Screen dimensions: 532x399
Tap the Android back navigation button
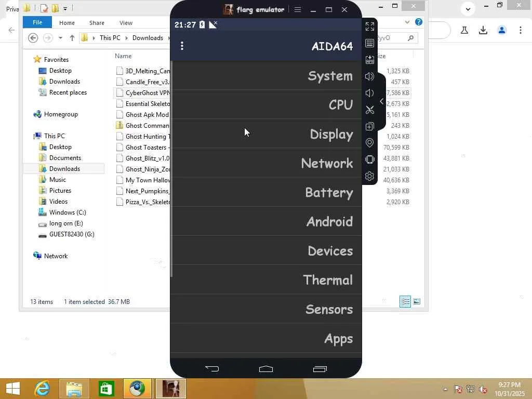pos(212,369)
